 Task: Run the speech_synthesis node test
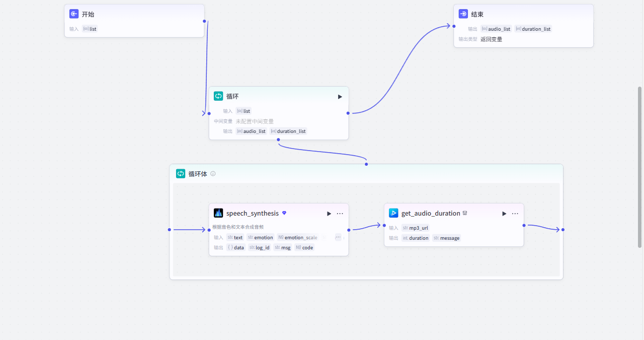point(329,214)
